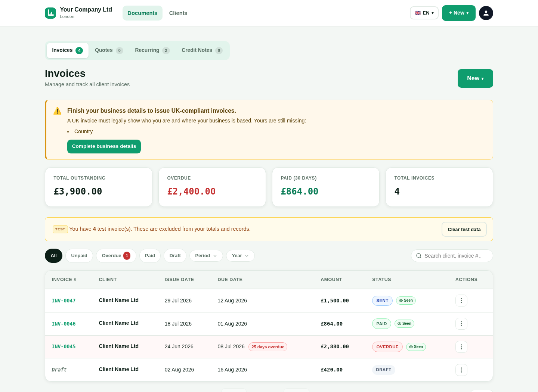Viewport: 538px width, 392px height.
Task: Open the Documents nav item
Action: [142, 13]
